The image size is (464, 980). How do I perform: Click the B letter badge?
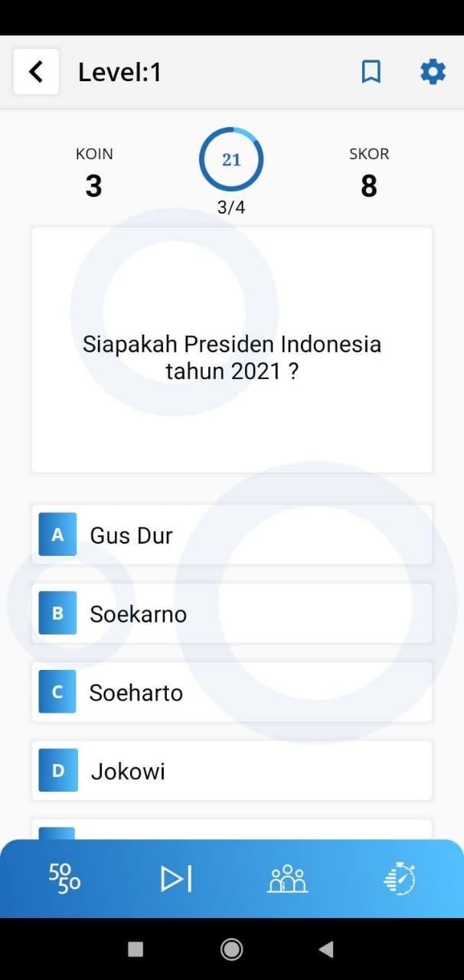(x=57, y=613)
